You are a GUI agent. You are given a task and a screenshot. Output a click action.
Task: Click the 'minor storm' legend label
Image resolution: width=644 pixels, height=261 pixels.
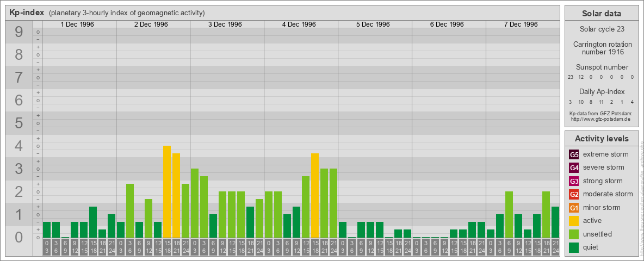[x=602, y=207]
